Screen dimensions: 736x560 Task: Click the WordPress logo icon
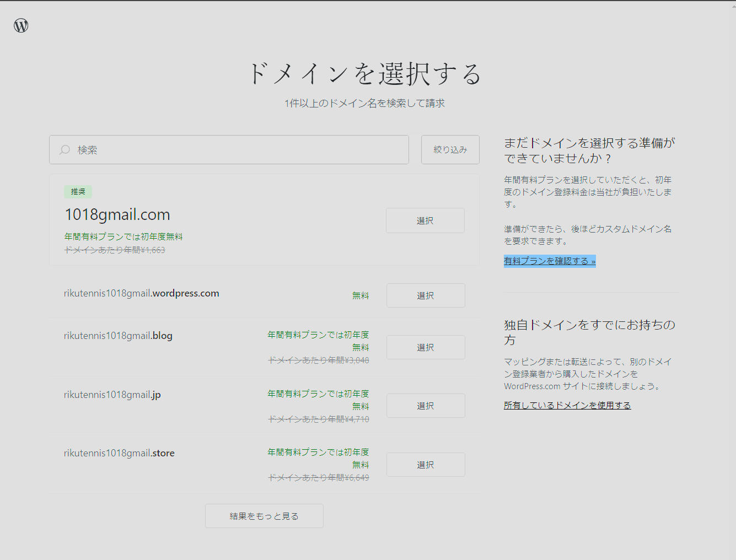[21, 25]
